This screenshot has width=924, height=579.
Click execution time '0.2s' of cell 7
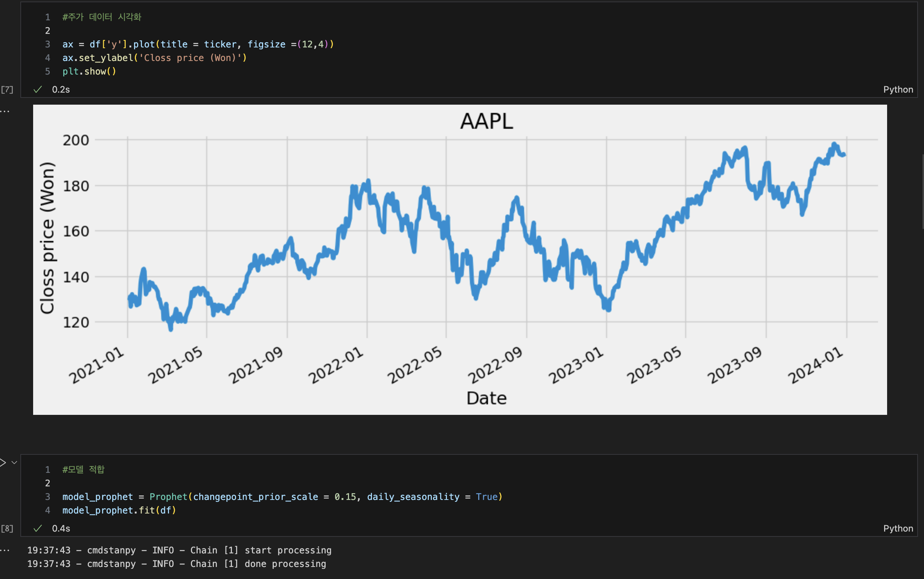pyautogui.click(x=61, y=90)
